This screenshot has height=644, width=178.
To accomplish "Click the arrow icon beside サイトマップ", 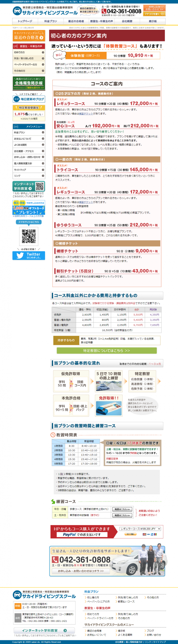I will pyautogui.click(x=43, y=170).
